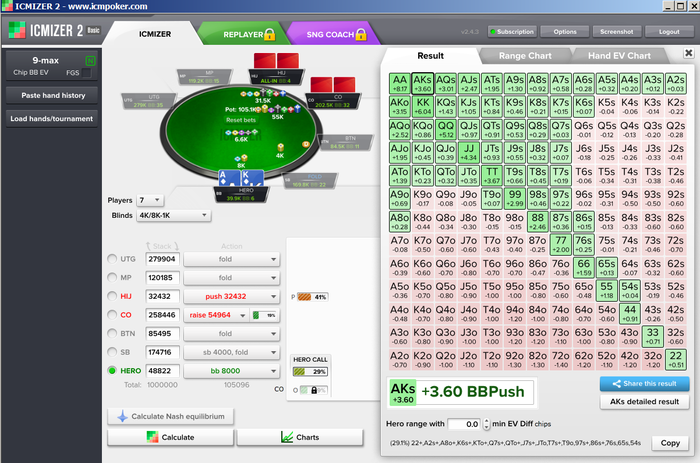Click the Calculate button chart icon

[152, 437]
